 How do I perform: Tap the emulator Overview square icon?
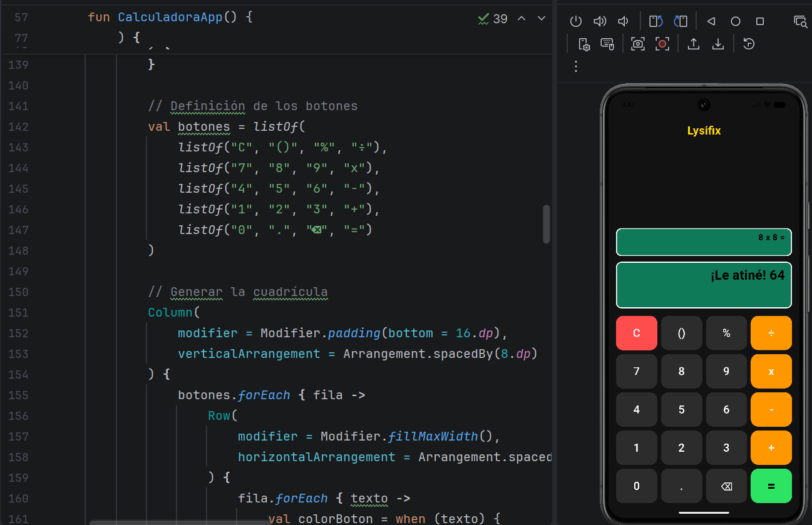(760, 21)
